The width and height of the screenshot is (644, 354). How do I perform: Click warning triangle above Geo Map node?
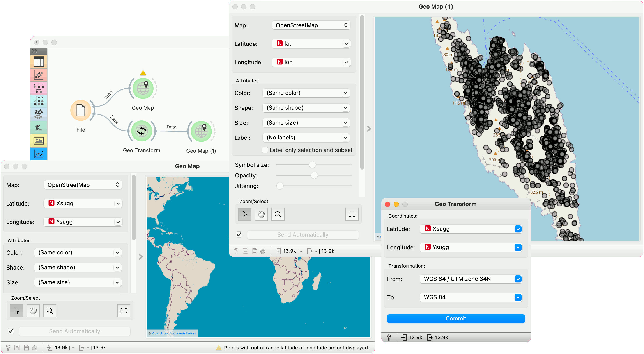(x=143, y=73)
